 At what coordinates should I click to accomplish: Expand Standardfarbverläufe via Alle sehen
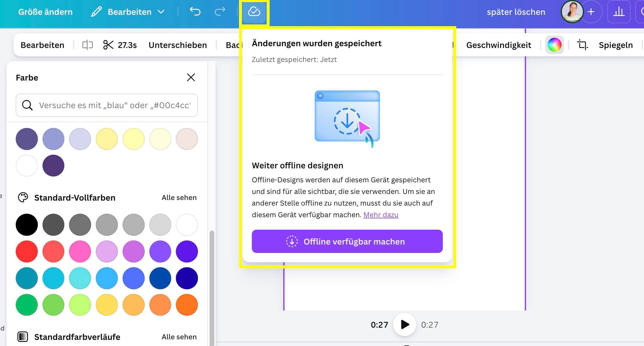(x=179, y=337)
